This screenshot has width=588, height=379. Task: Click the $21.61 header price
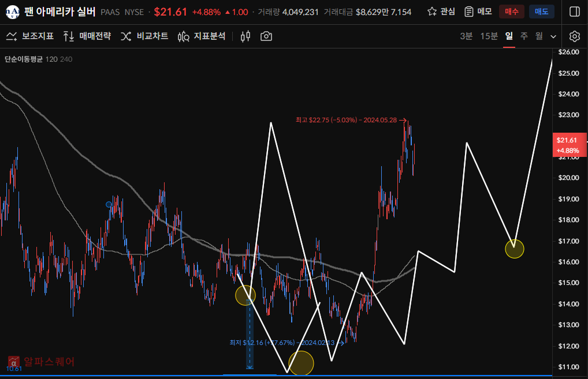pos(170,12)
